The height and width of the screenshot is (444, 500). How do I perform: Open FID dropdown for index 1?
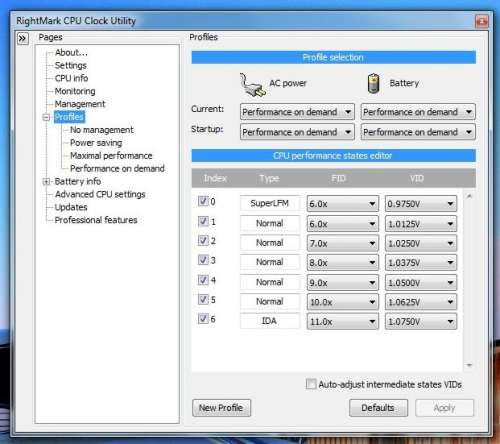343,224
